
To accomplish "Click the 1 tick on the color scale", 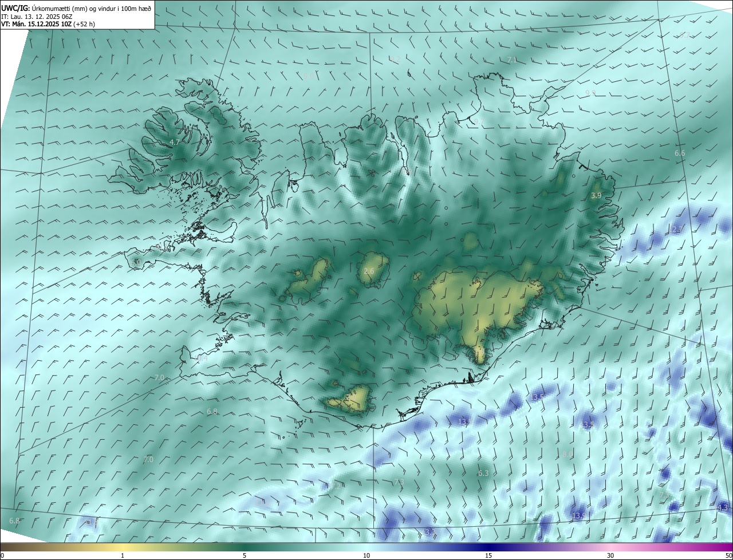I will pos(123,555).
